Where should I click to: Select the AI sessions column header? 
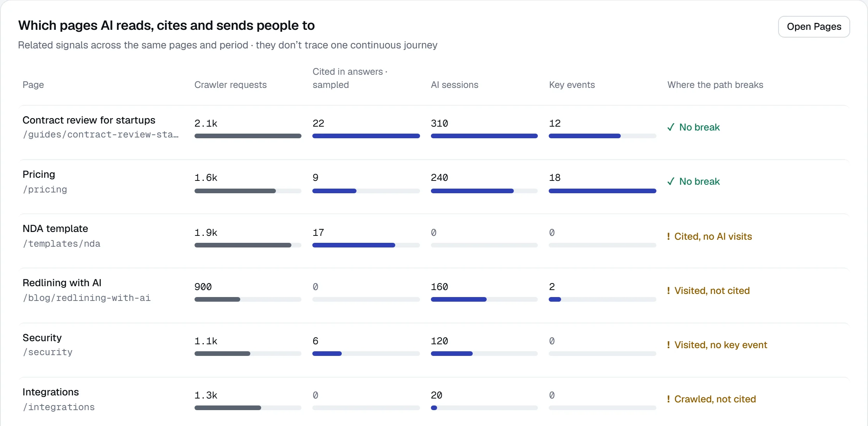click(x=455, y=85)
